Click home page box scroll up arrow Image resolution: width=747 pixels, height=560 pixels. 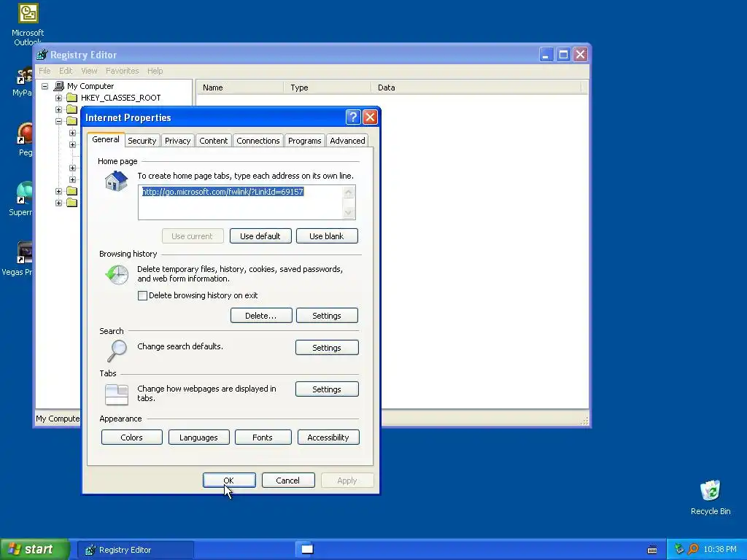tap(349, 192)
